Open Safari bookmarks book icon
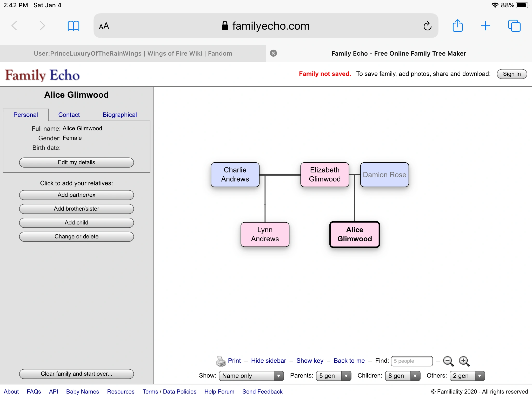Screen dimensions: 532x399 click(x=73, y=26)
